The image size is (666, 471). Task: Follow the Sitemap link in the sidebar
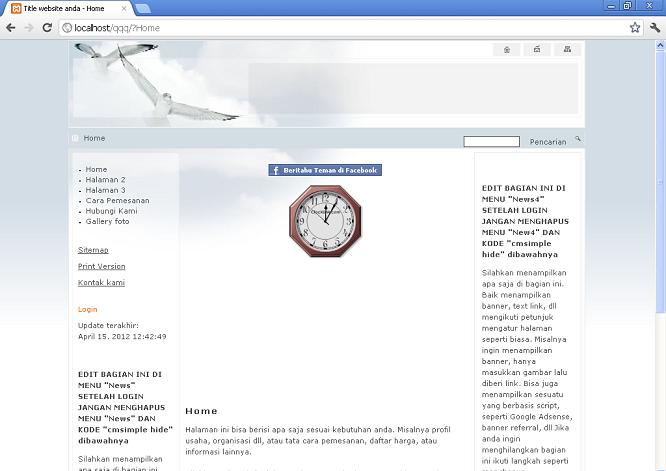[93, 250]
